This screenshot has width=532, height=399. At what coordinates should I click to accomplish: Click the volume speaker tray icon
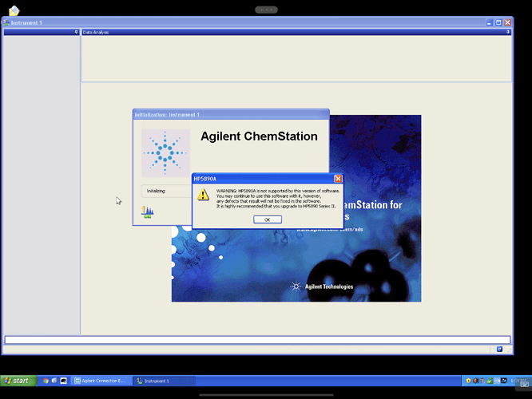click(475, 381)
